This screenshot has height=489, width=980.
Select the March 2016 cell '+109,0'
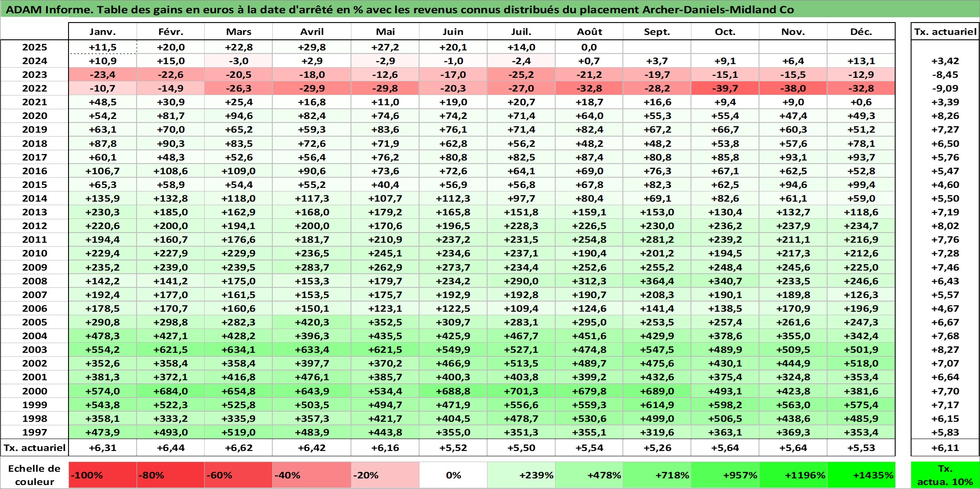pyautogui.click(x=239, y=171)
